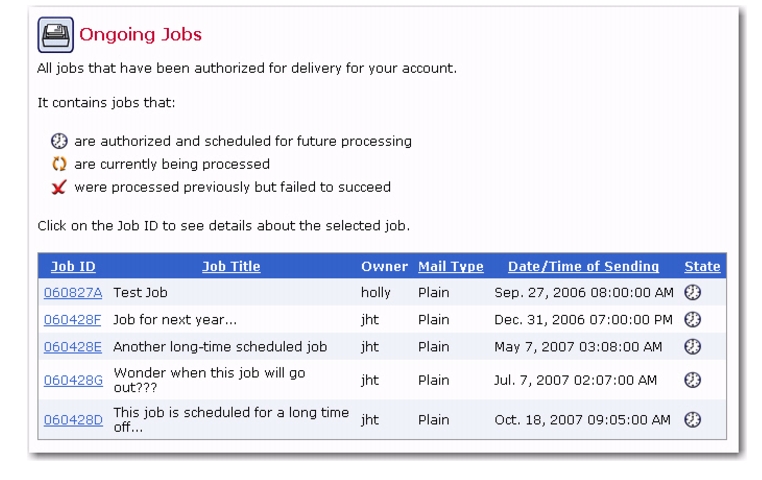Click the currently processing arrows icon
The image size is (762, 480).
(x=59, y=164)
